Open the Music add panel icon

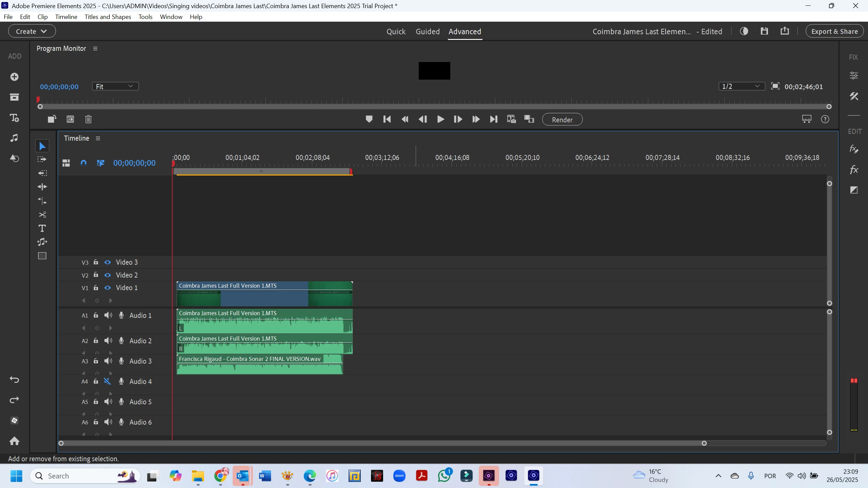[14, 138]
